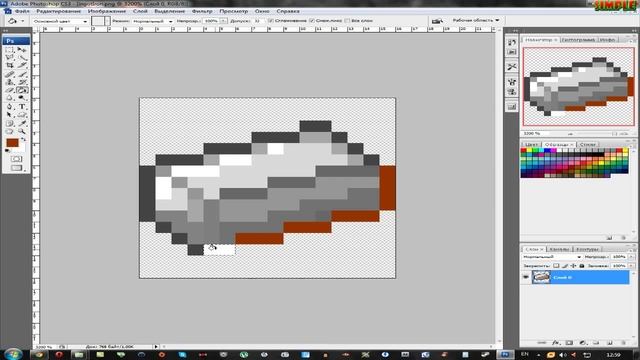This screenshot has width=640, height=360.
Task: Select the Crop tool
Action: point(9,65)
